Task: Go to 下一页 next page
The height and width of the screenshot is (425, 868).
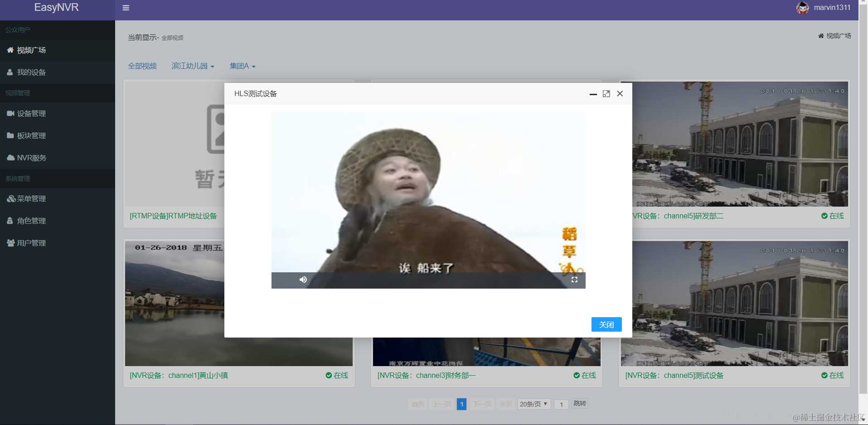Action: (x=482, y=404)
